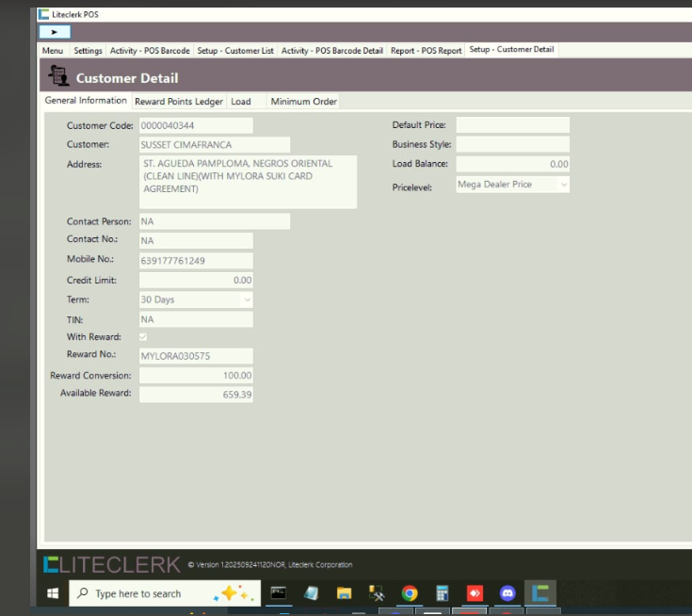This screenshot has height=616, width=692.
Task: Go to Setup - Customer List tab
Action: [235, 51]
